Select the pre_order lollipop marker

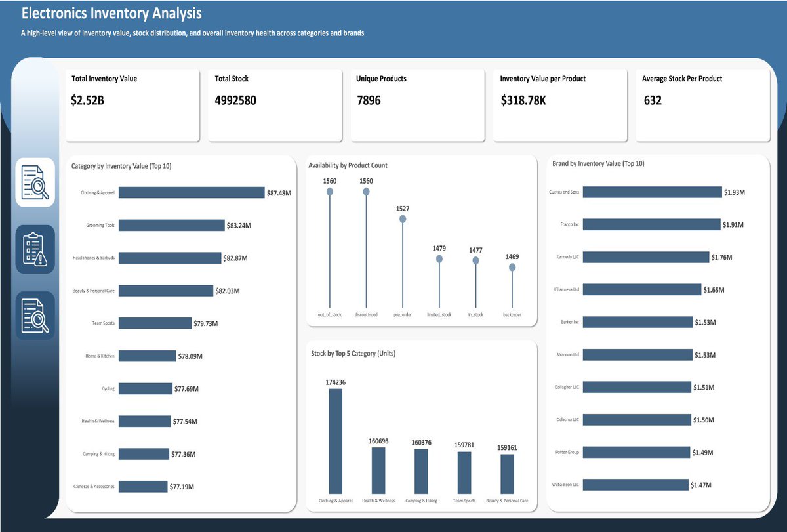(x=403, y=219)
